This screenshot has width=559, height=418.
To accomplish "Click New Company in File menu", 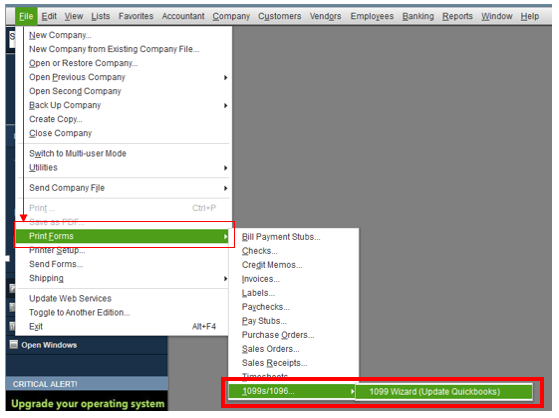I will [60, 35].
